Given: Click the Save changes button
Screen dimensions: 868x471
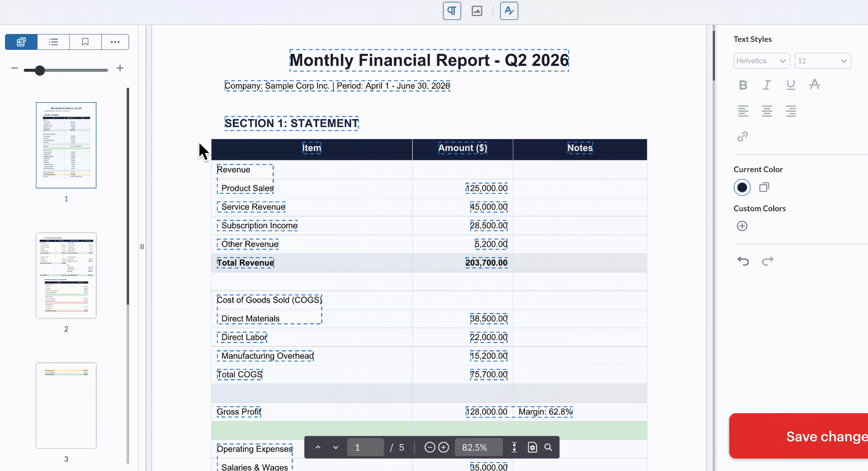Looking at the screenshot, I should pyautogui.click(x=799, y=436).
